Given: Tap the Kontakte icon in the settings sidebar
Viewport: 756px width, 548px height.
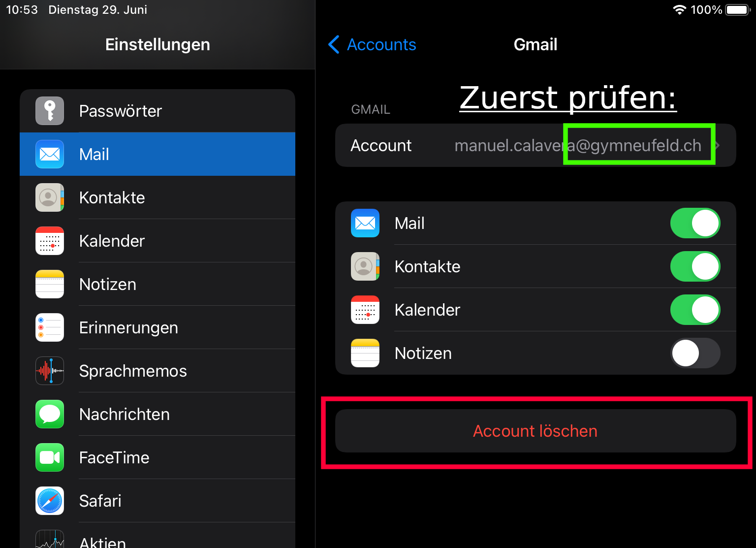Looking at the screenshot, I should coord(50,197).
